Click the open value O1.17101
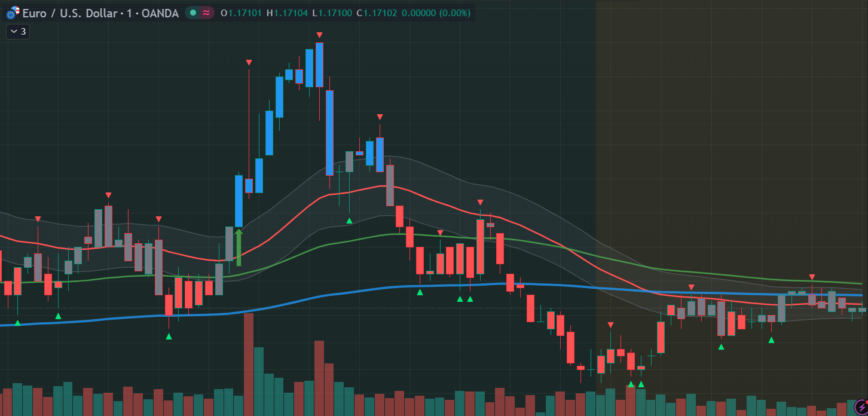Screen dimensions: 868x416 pyautogui.click(x=242, y=13)
